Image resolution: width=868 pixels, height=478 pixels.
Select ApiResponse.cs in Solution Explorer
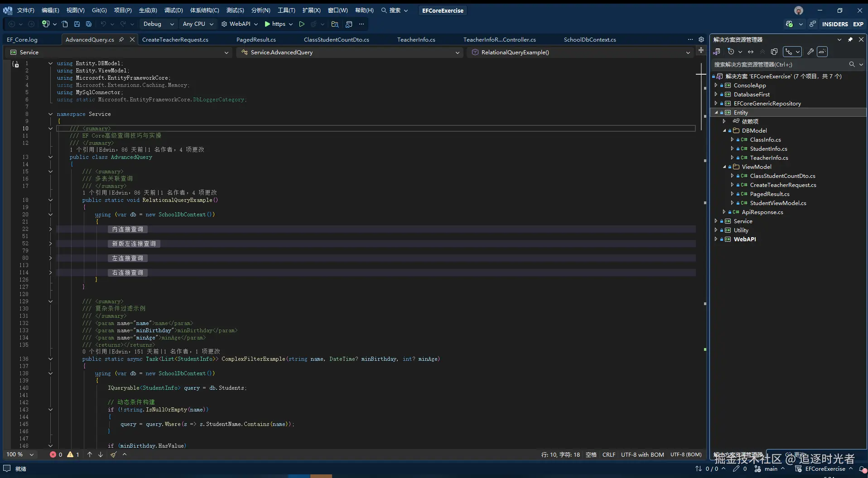762,212
